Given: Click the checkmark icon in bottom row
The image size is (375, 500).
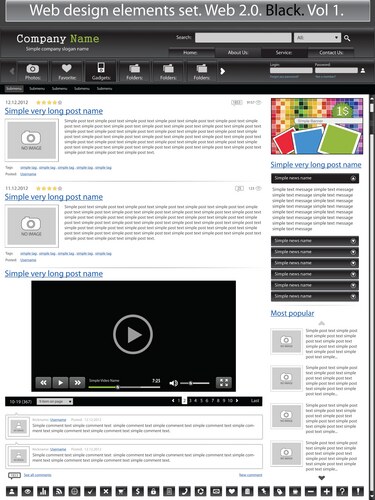Looking at the screenshot, I should 90,491.
